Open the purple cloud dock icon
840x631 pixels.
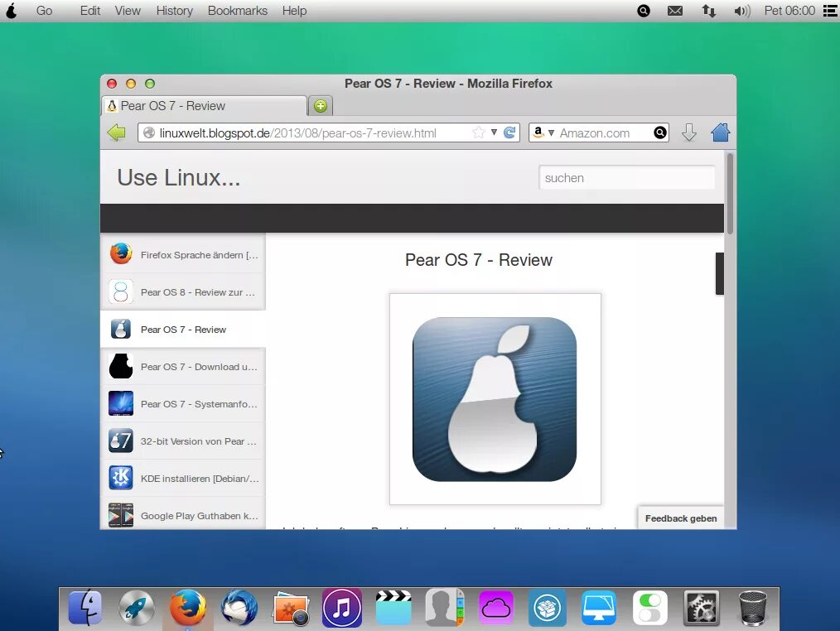click(496, 608)
